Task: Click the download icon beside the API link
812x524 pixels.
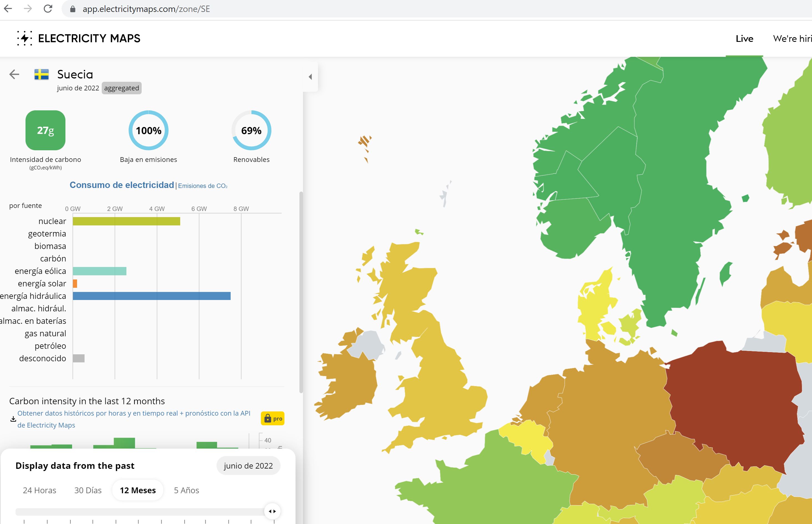Action: point(13,419)
